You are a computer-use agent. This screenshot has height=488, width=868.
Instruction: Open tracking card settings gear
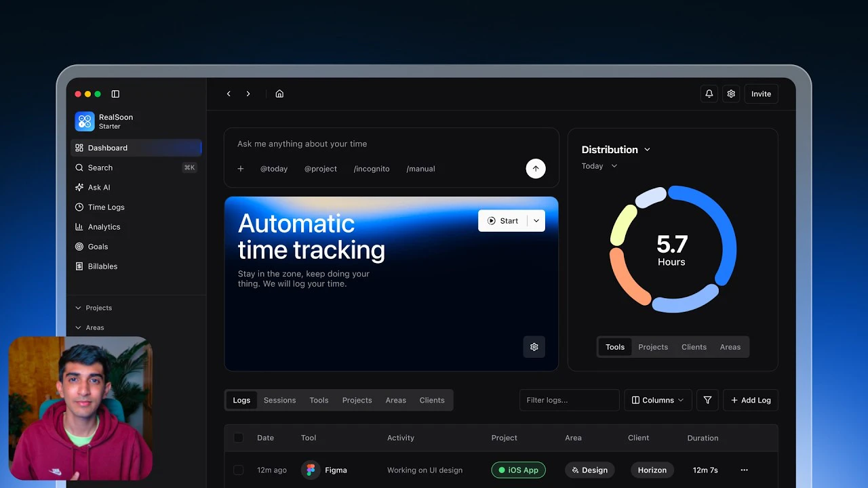(534, 347)
